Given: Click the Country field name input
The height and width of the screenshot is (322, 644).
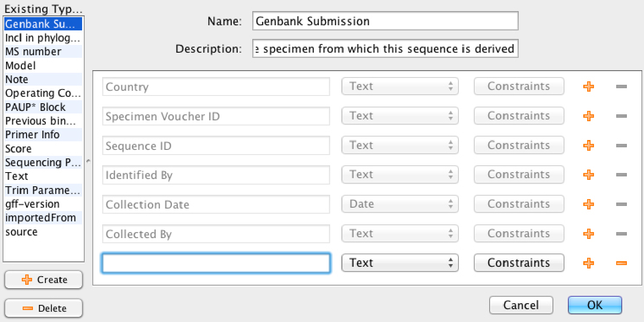Looking at the screenshot, I should coord(216,86).
